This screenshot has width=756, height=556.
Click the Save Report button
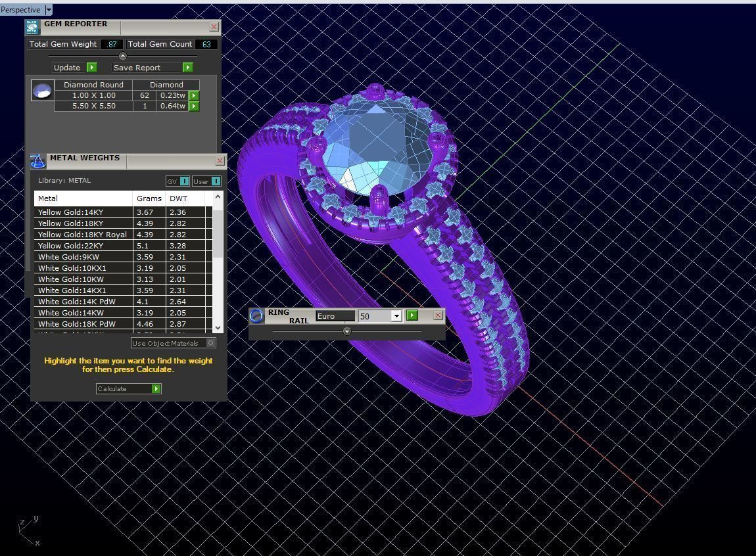point(147,68)
